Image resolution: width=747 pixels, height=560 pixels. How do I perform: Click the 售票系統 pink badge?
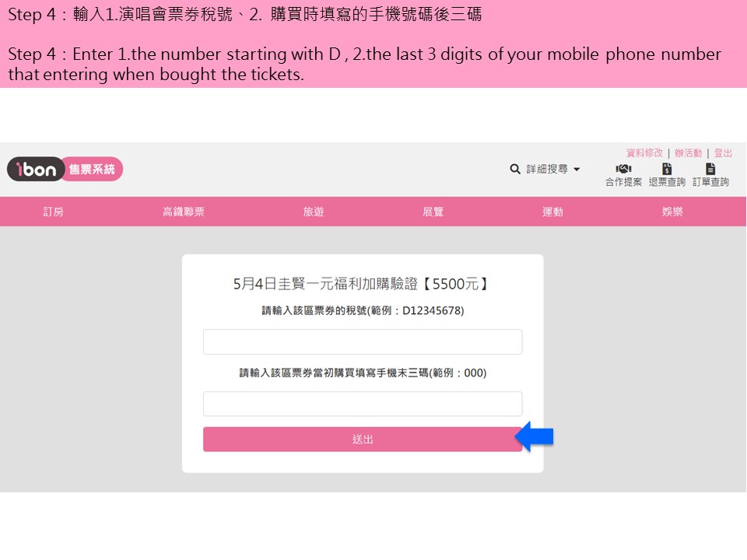93,169
